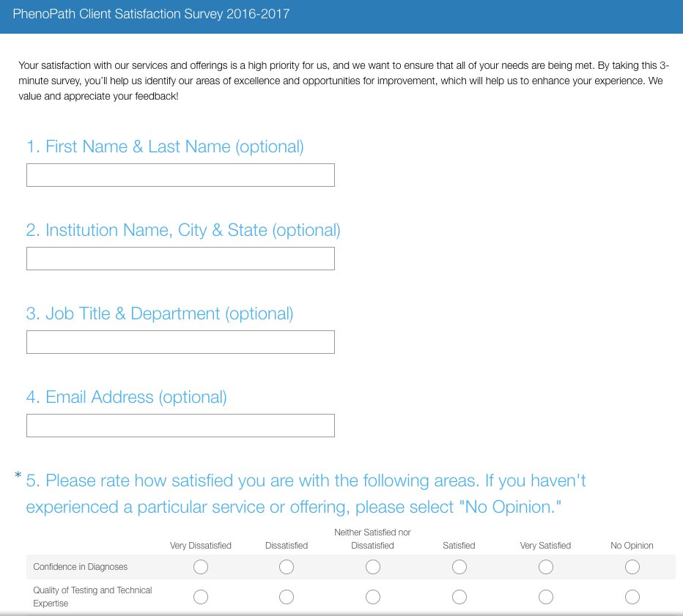Viewport: 683px width, 616px height.
Task: Click the survey introduction paragraph
Action: pyautogui.click(x=343, y=81)
